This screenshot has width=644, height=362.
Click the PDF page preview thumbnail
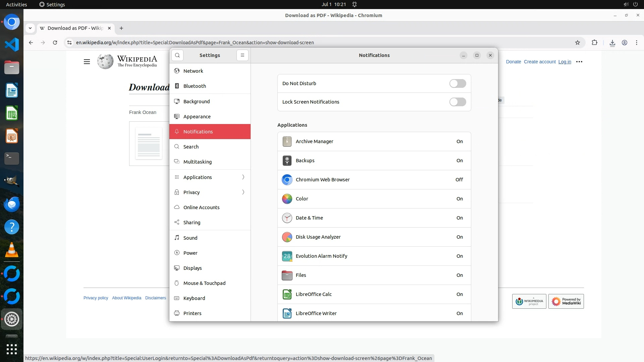point(149,143)
